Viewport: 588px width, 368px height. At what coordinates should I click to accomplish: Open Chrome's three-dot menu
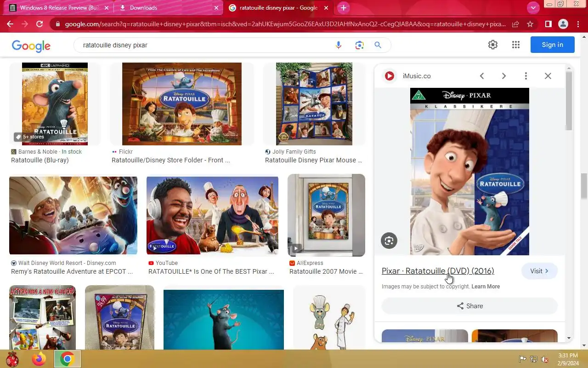coord(578,24)
